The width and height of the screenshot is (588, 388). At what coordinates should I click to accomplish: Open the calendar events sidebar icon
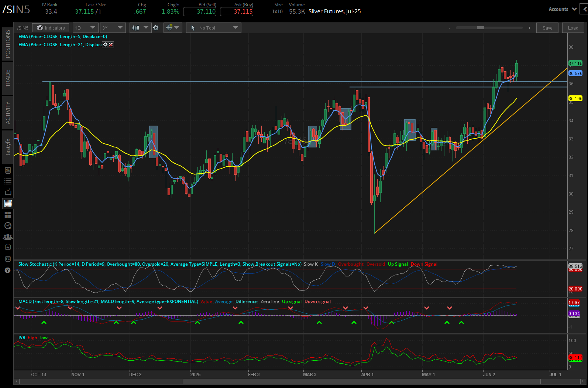8,247
